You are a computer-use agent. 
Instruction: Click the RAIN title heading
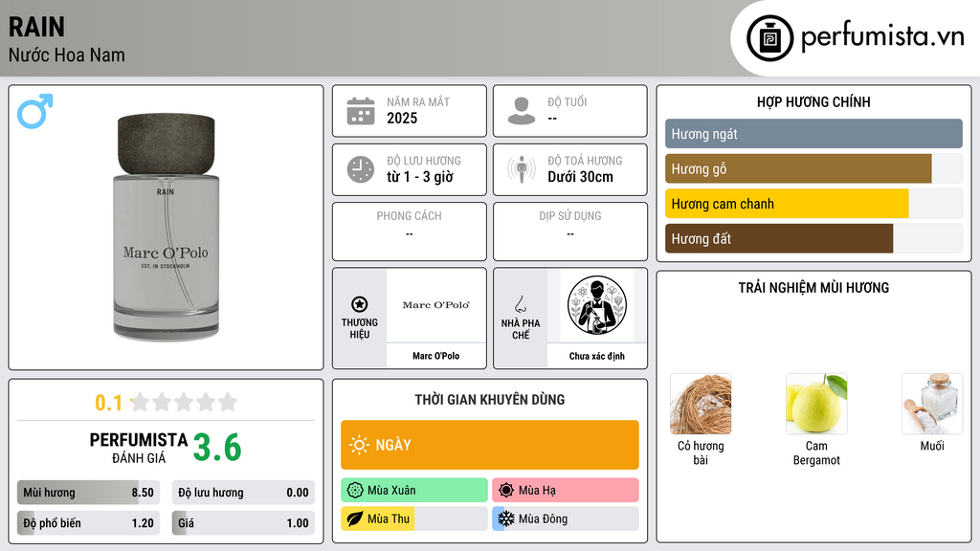pyautogui.click(x=37, y=27)
